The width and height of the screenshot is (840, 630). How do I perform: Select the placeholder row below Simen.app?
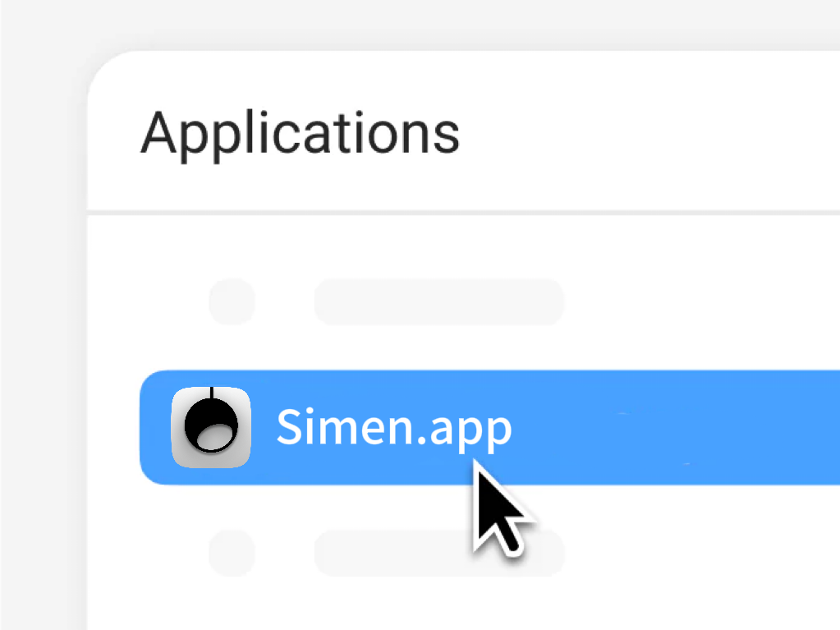[387, 553]
